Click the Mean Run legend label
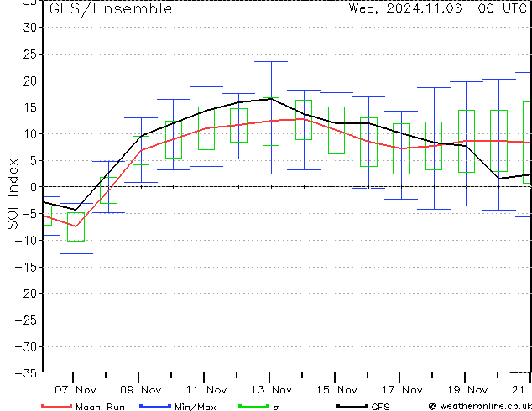Screen dimensions: 532x411 101,407
